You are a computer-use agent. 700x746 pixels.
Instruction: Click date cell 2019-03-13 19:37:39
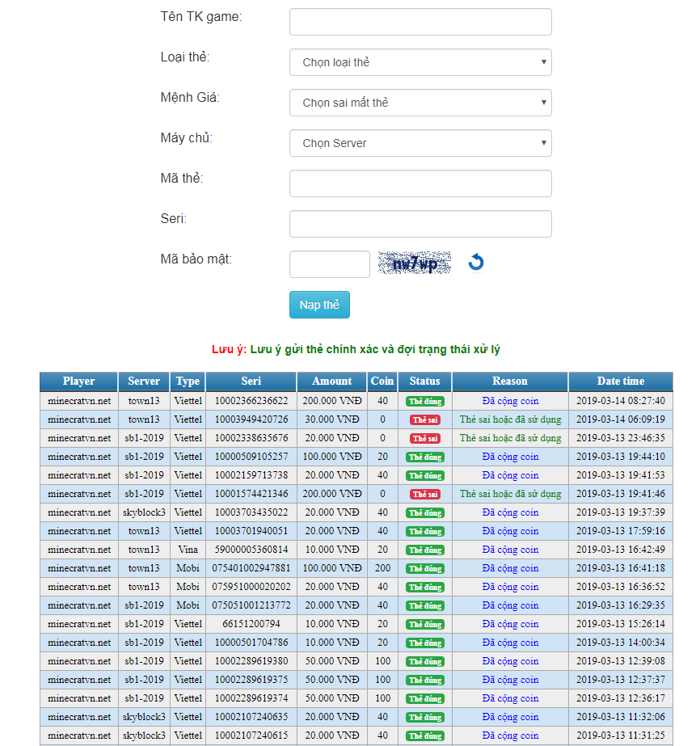click(621, 512)
